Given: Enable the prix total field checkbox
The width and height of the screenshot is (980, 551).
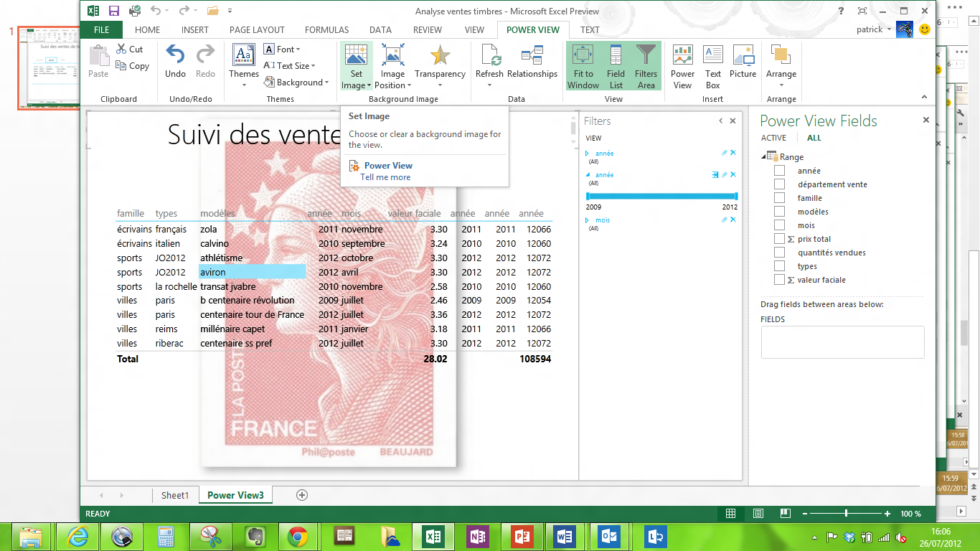Looking at the screenshot, I should (x=779, y=239).
